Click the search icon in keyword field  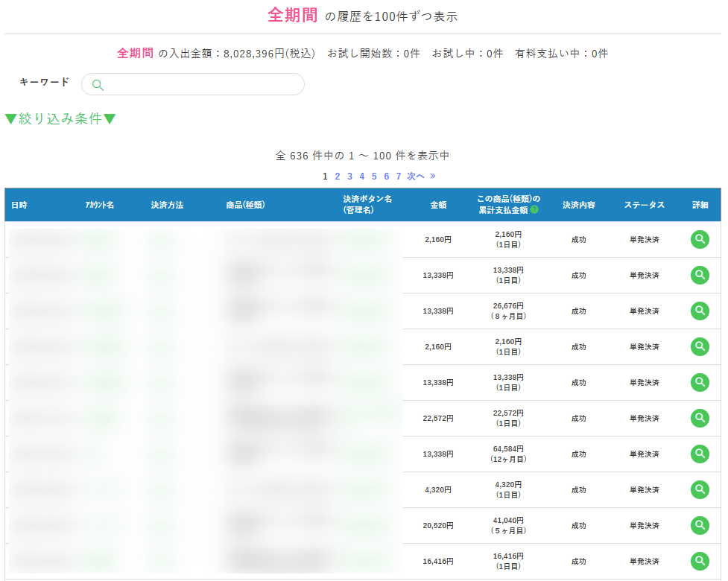(x=98, y=85)
